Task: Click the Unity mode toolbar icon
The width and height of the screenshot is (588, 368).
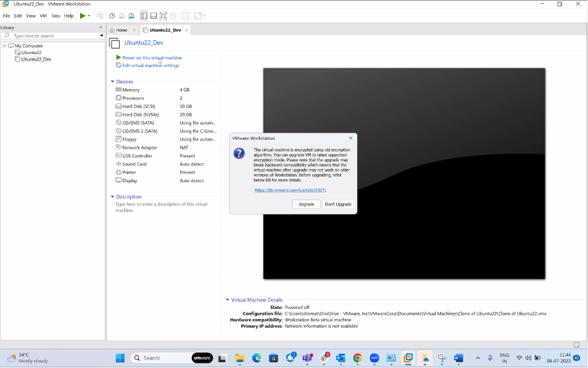Action: pos(173,16)
